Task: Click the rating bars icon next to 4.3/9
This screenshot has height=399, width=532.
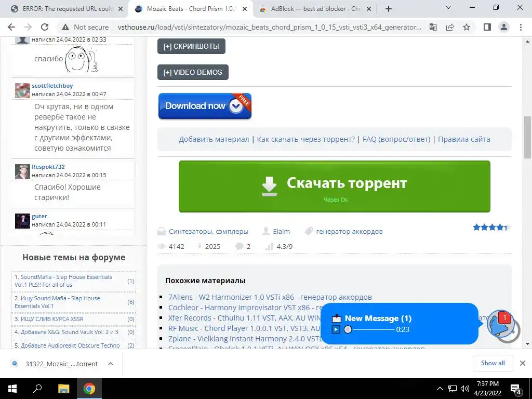Action: tap(269, 246)
